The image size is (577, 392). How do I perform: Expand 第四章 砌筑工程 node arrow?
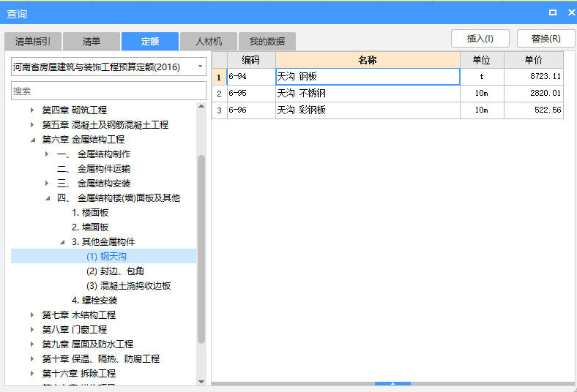[32, 110]
